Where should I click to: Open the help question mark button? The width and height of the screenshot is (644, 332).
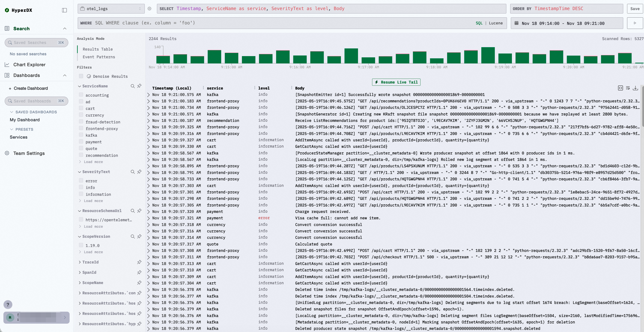[8, 305]
